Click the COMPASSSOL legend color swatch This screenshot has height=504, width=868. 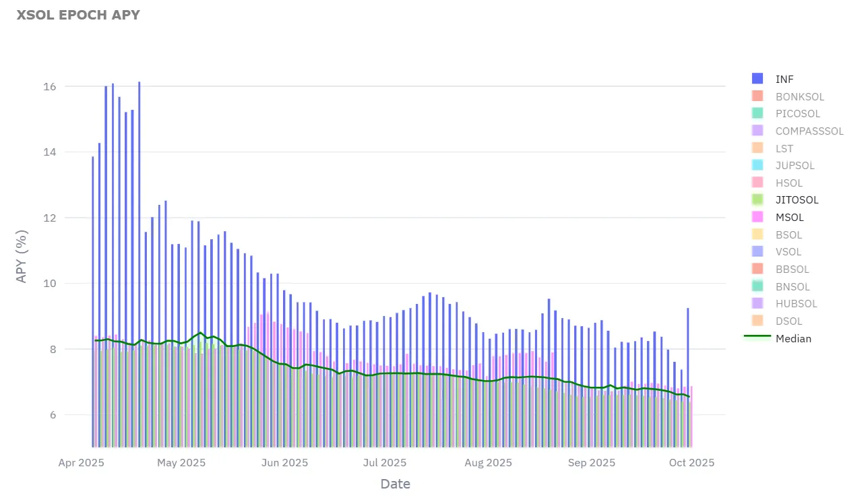pyautogui.click(x=757, y=131)
